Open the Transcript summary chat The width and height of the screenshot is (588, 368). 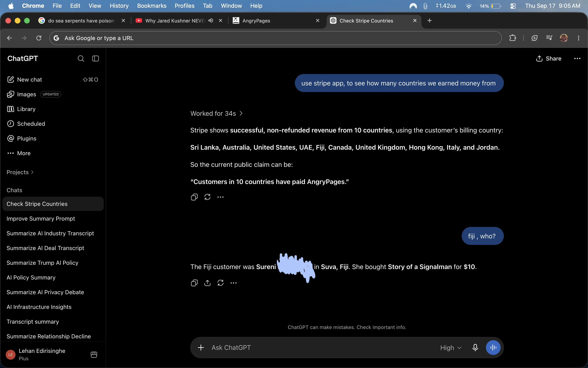click(x=53, y=322)
